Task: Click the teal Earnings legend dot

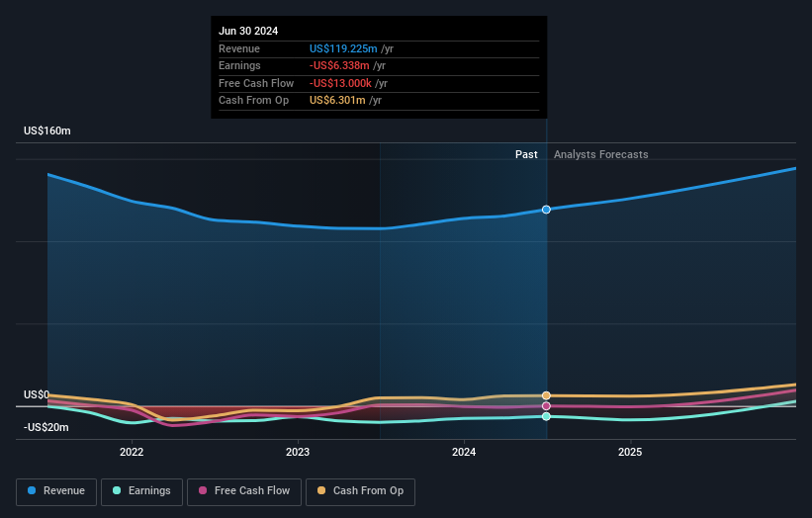Action: pos(117,490)
